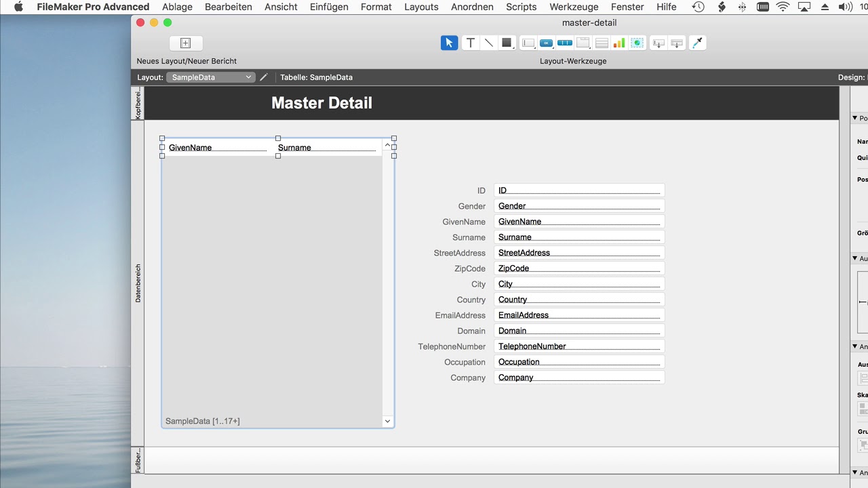
Task: Select the Kopfbereich part label
Action: pos(138,103)
